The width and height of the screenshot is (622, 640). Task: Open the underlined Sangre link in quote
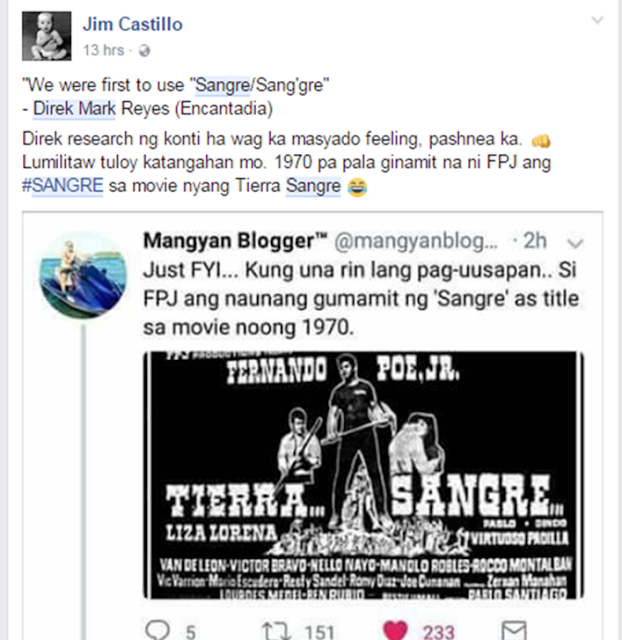point(222,85)
